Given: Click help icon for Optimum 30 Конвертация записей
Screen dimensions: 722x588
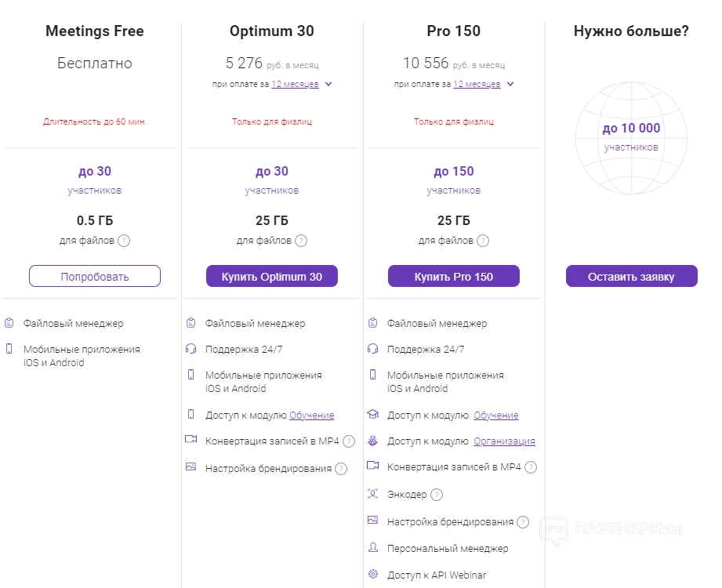Looking at the screenshot, I should (349, 441).
